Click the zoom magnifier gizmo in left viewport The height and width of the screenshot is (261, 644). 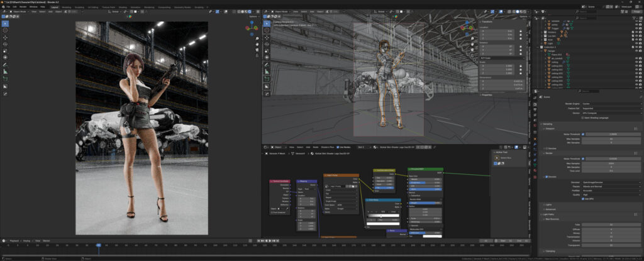tap(257, 38)
